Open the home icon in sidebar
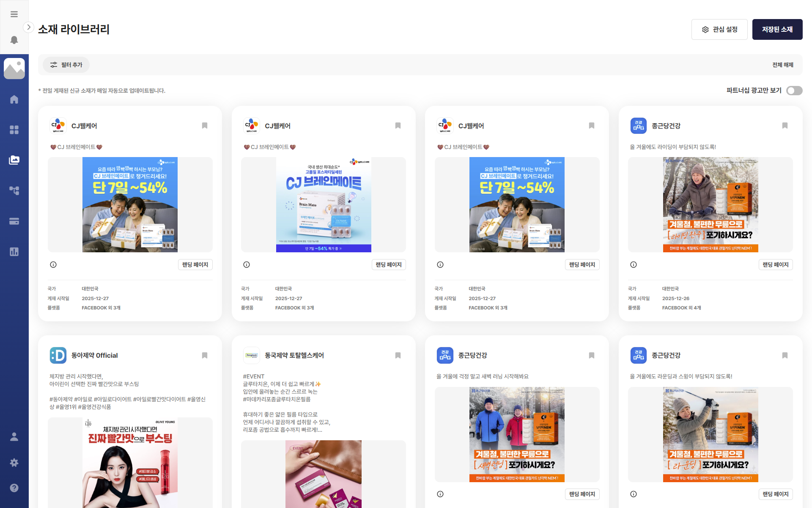The width and height of the screenshot is (812, 508). [14, 99]
